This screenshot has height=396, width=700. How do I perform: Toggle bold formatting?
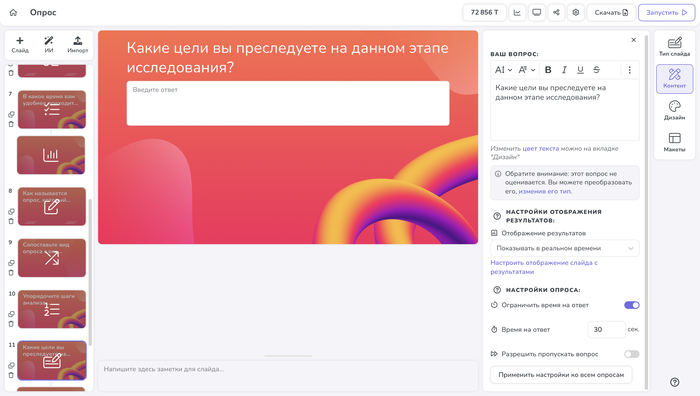click(x=548, y=70)
